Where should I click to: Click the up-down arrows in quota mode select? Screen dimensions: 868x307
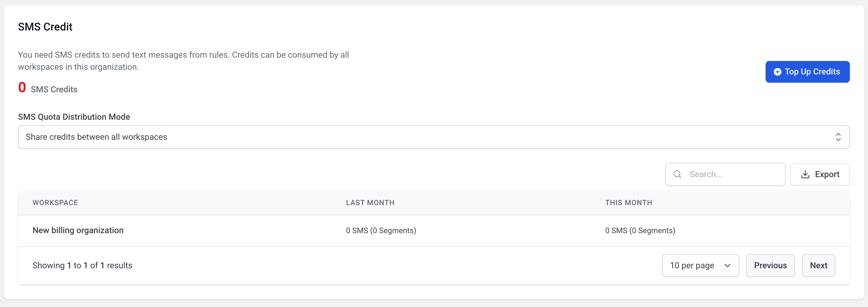pos(838,137)
